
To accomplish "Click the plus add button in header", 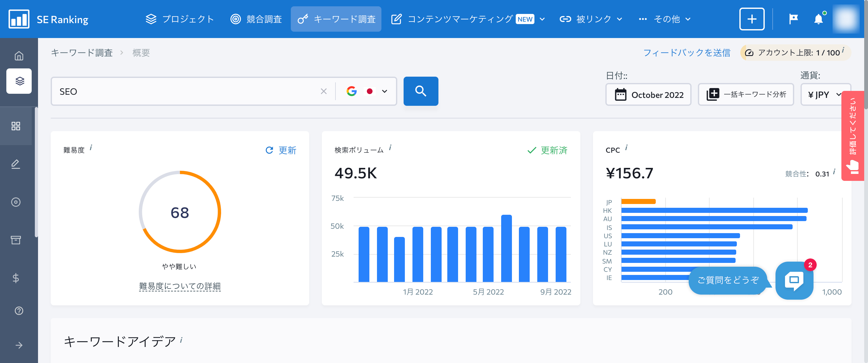I will (x=752, y=19).
